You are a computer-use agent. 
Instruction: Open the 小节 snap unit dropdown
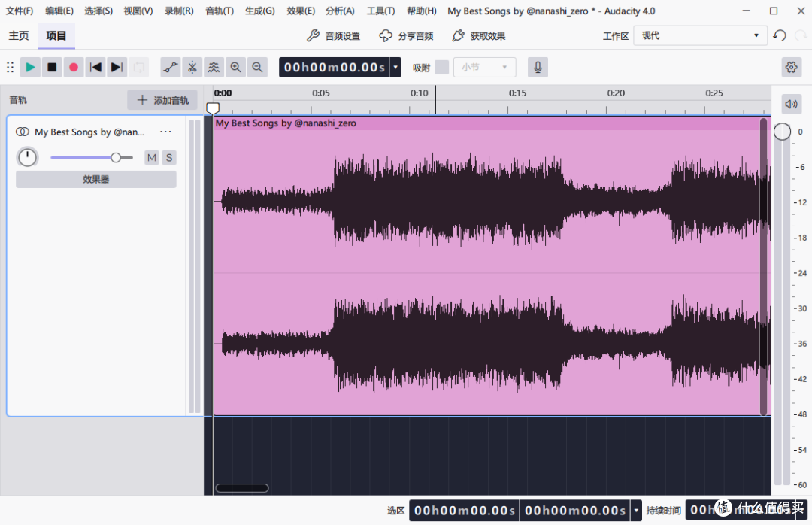485,68
